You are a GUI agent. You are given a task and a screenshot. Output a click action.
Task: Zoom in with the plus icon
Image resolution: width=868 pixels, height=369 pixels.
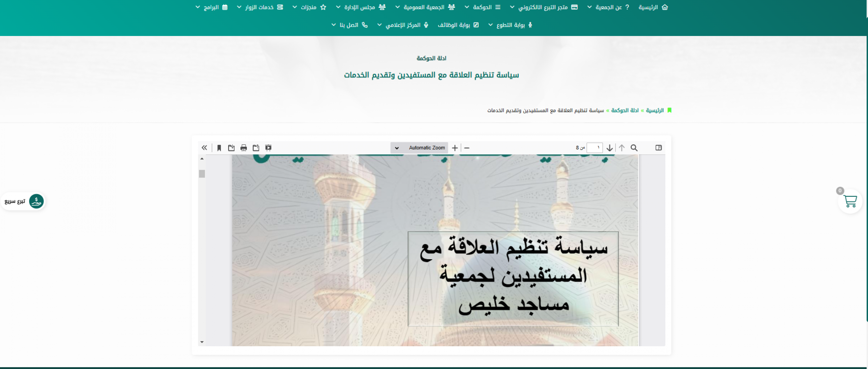pos(455,148)
